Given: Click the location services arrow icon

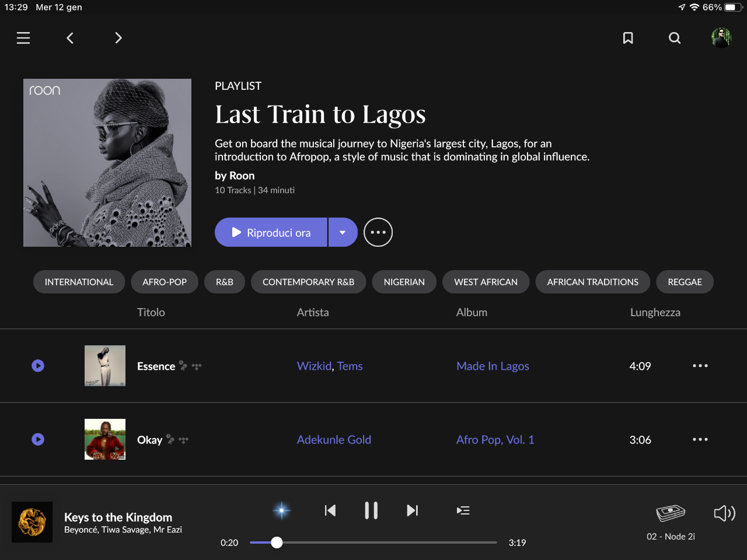Looking at the screenshot, I should pyautogui.click(x=682, y=7).
